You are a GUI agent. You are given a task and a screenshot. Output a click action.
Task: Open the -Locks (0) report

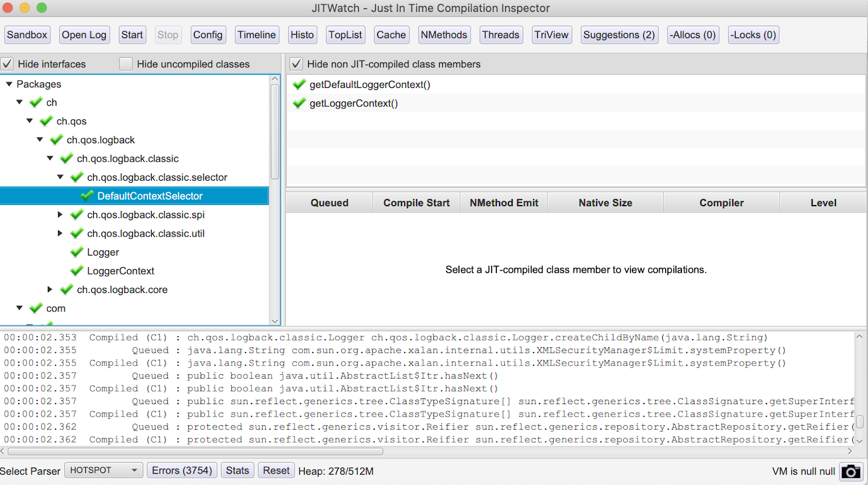(753, 35)
